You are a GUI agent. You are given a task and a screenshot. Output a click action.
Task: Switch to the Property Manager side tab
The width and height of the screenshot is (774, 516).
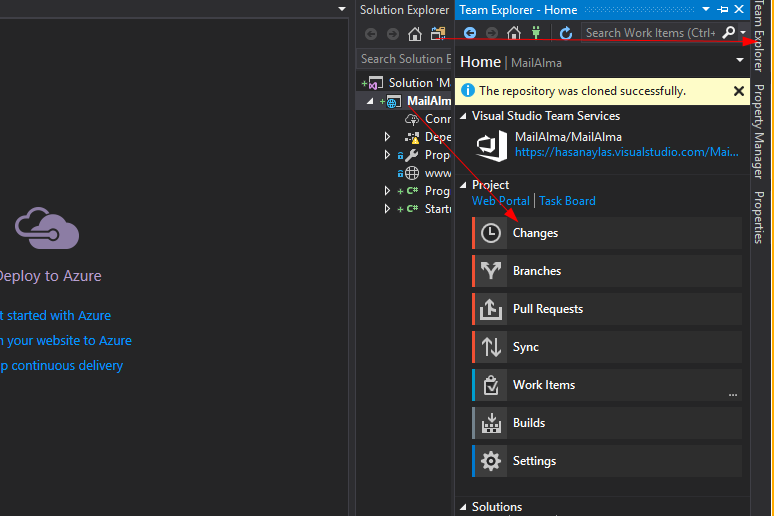point(759,131)
